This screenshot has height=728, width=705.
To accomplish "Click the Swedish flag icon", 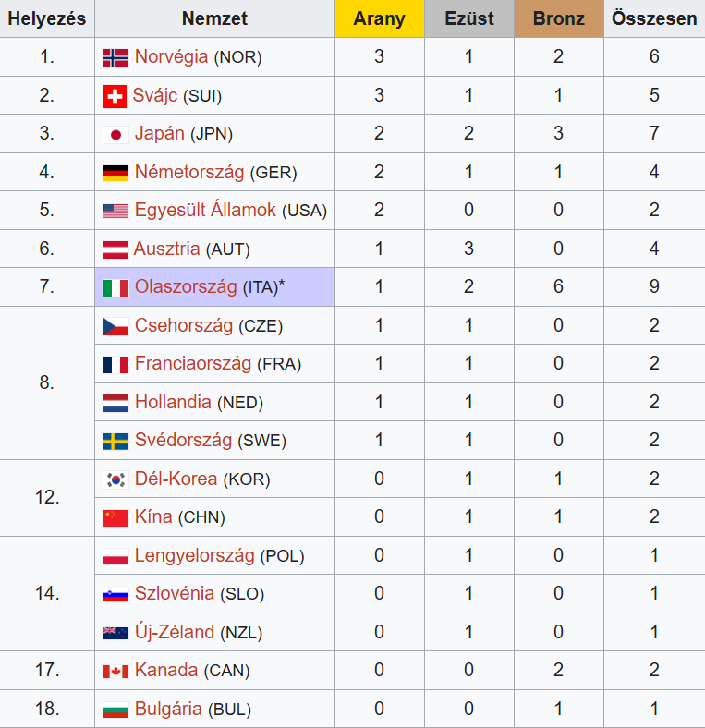I will pos(115,441).
